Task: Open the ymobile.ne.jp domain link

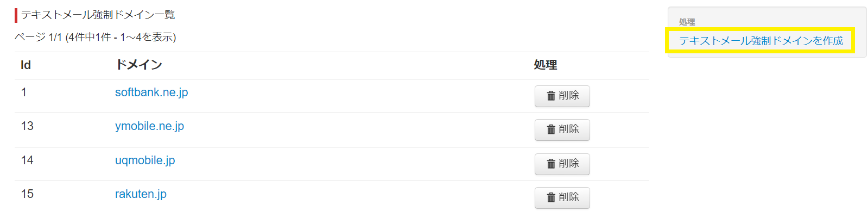Action: point(149,126)
